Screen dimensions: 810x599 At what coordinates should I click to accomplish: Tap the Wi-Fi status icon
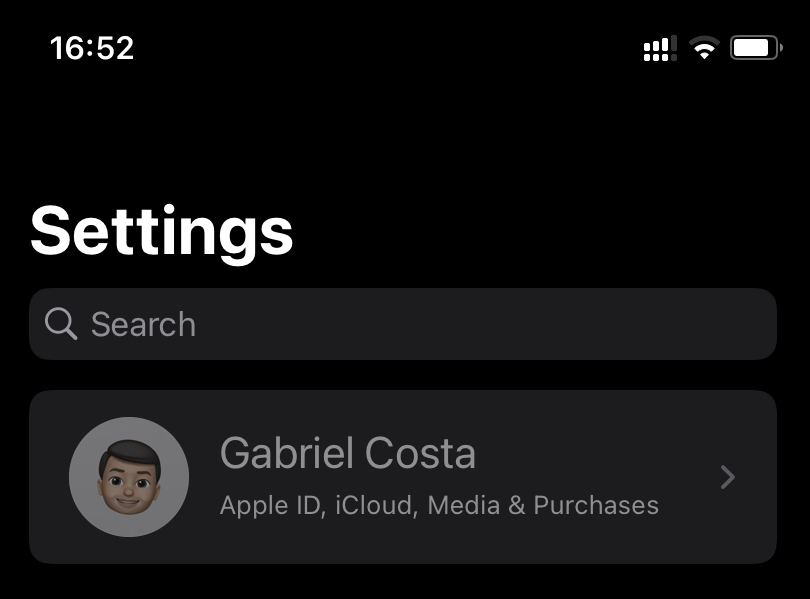point(705,48)
